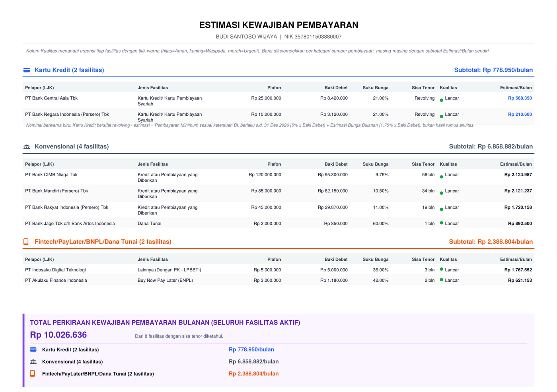Click the Konvensional section bank icon
Screen dimensions: 557x392
(x=27, y=147)
